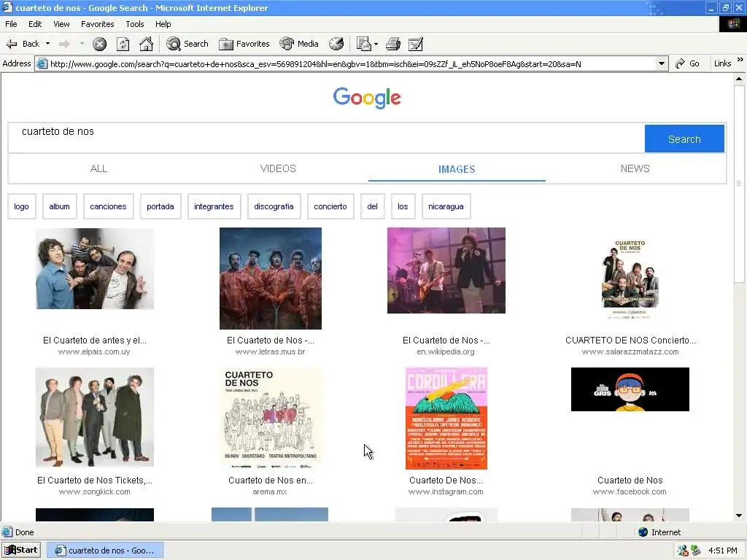Screen dimensions: 747x560
Task: Open the Help menu
Action: click(163, 24)
